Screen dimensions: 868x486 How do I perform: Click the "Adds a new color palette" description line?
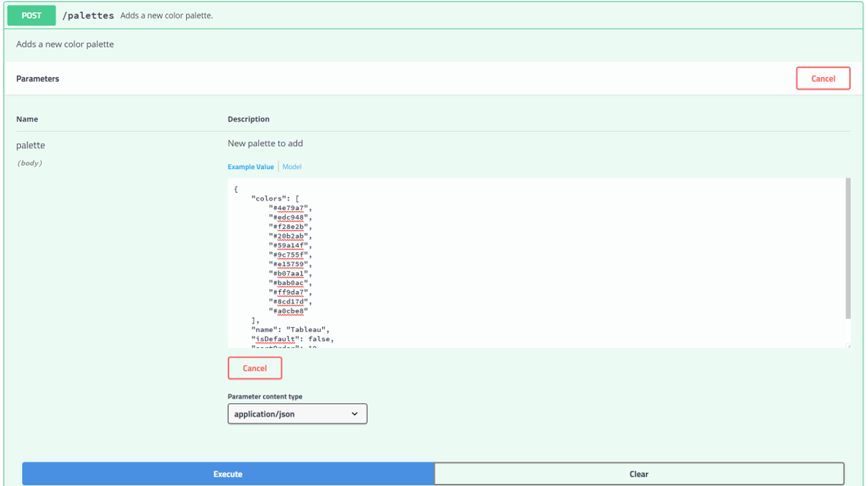pyautogui.click(x=65, y=44)
